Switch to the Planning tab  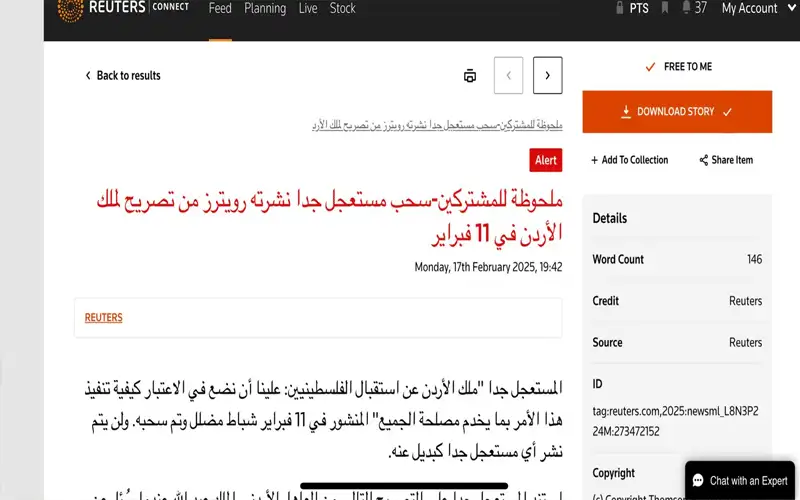coord(265,8)
